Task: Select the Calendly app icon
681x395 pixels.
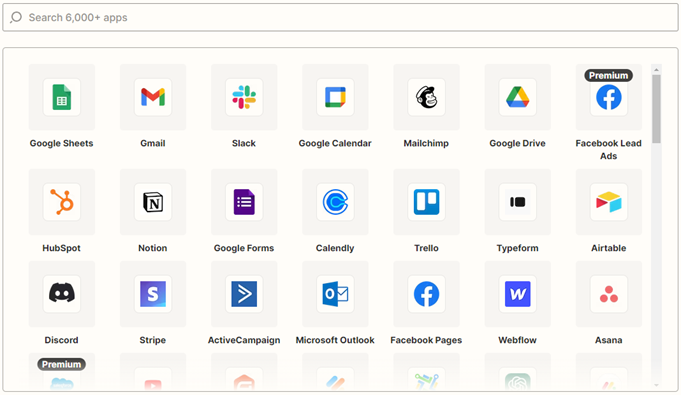Action: tap(335, 202)
